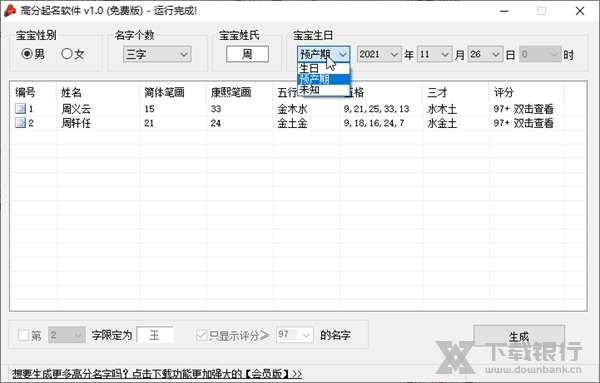Click the 宝宝姓氏 surname input field

click(247, 54)
